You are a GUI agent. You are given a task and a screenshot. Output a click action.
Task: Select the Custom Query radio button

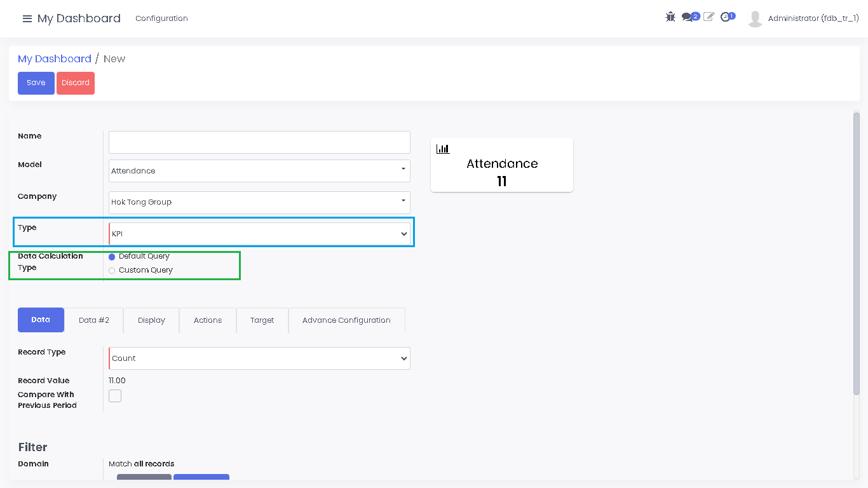click(112, 271)
